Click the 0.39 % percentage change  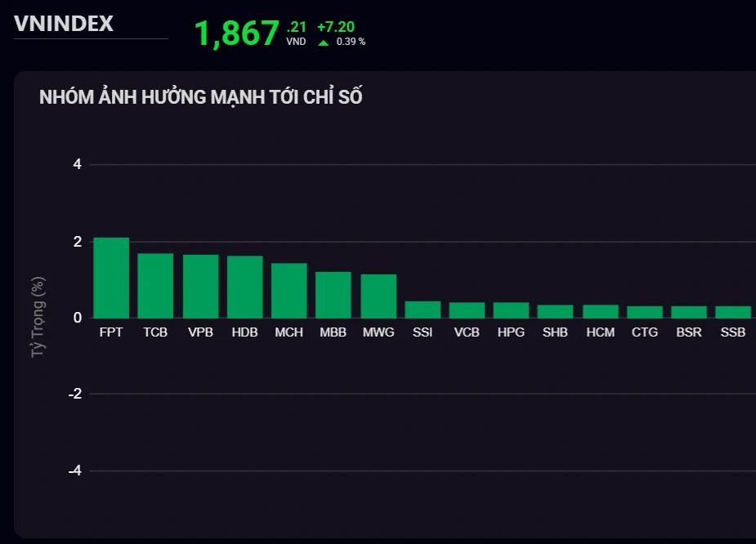(351, 42)
